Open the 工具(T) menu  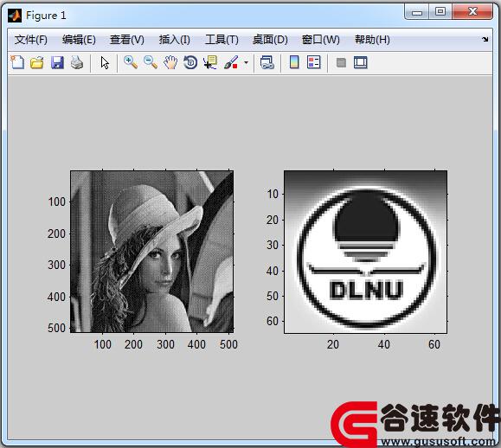click(x=222, y=40)
